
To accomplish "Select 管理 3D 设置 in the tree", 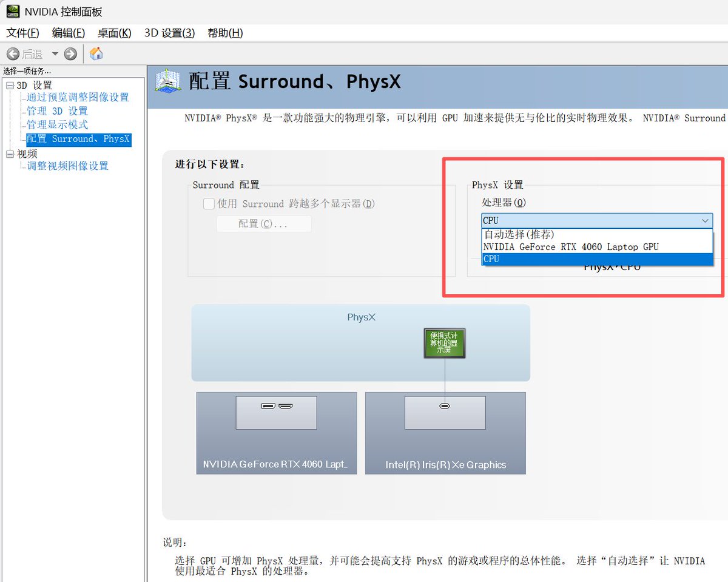I will pyautogui.click(x=57, y=111).
